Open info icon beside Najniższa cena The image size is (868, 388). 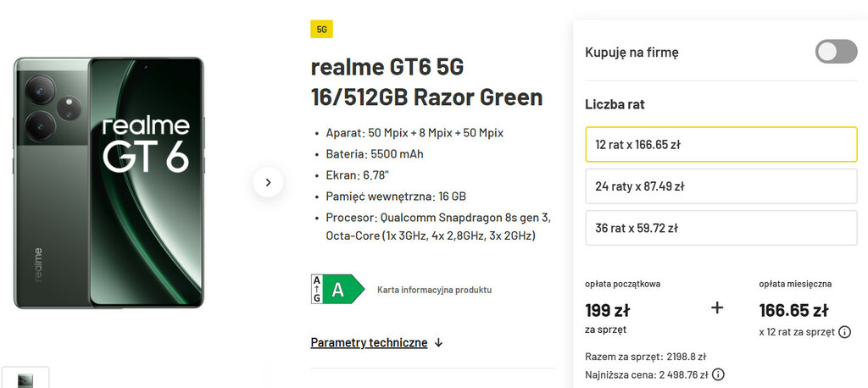[718, 374]
